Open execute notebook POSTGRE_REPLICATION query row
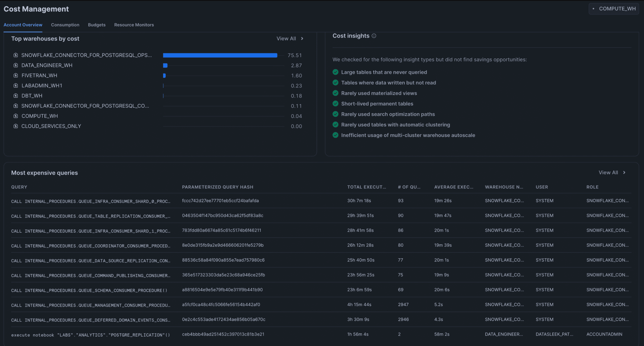 click(x=321, y=334)
